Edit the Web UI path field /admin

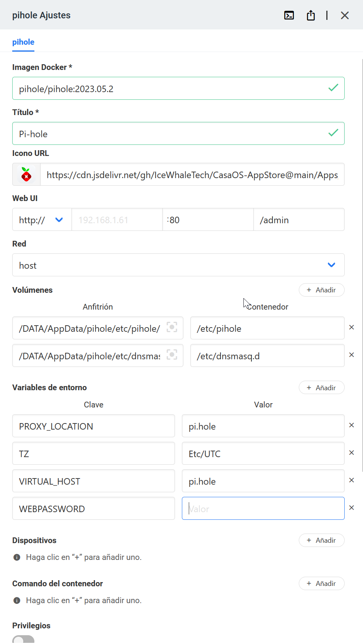coord(299,220)
